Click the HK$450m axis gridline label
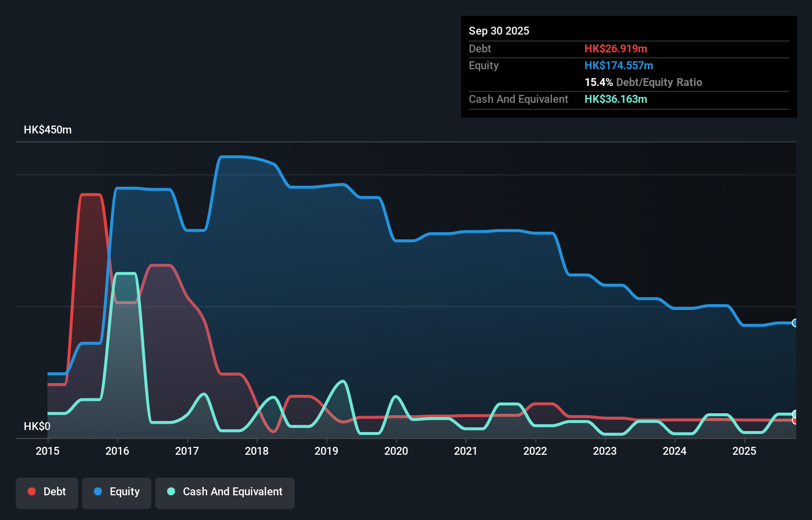812x520 pixels. pos(47,130)
